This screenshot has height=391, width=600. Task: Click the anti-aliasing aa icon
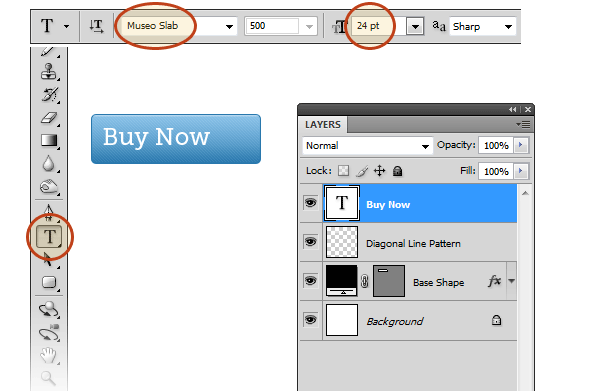click(439, 26)
